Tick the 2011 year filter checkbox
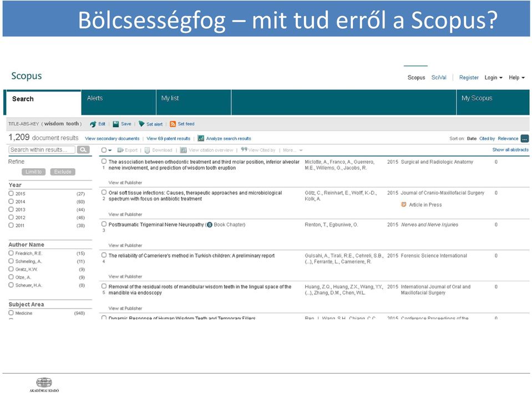The width and height of the screenshot is (532, 393). 11,225
